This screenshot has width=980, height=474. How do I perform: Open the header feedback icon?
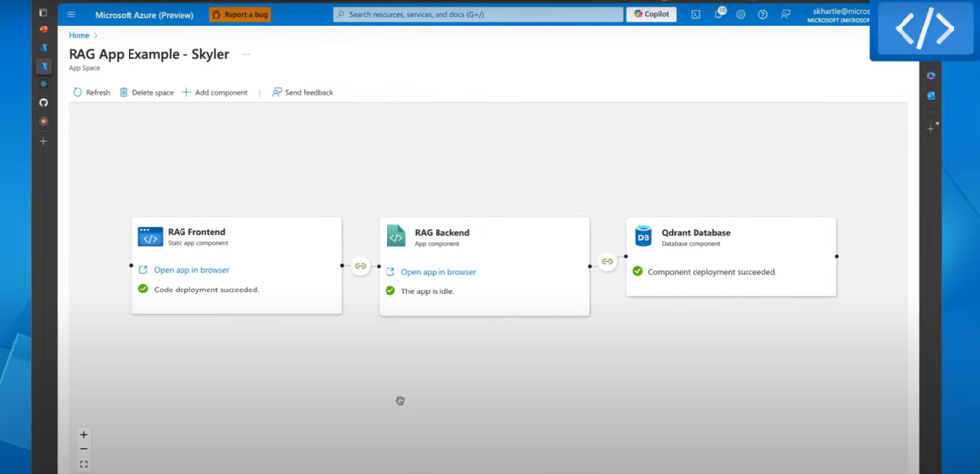786,14
